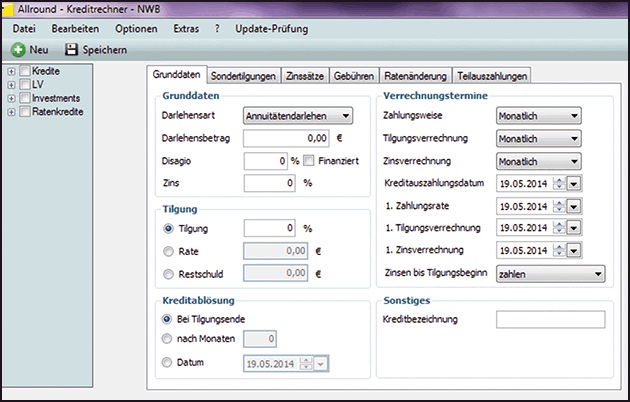The height and width of the screenshot is (402, 630).
Task: Click the green Neu icon
Action: pyautogui.click(x=19, y=49)
